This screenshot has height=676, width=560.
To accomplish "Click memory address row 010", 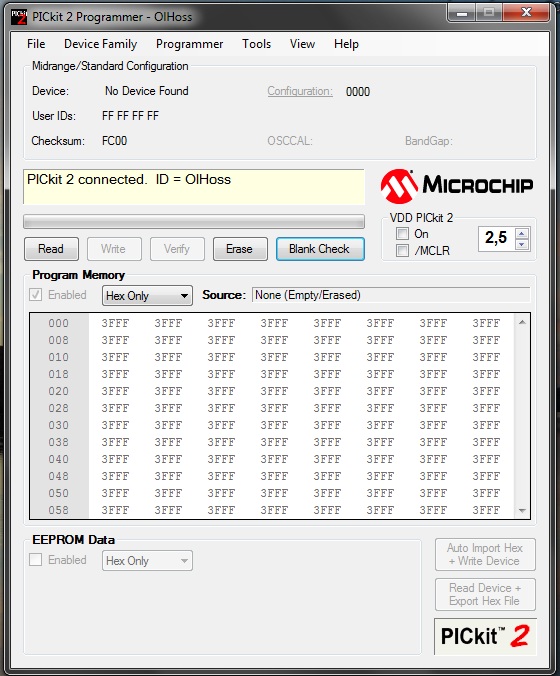I will [x=59, y=357].
